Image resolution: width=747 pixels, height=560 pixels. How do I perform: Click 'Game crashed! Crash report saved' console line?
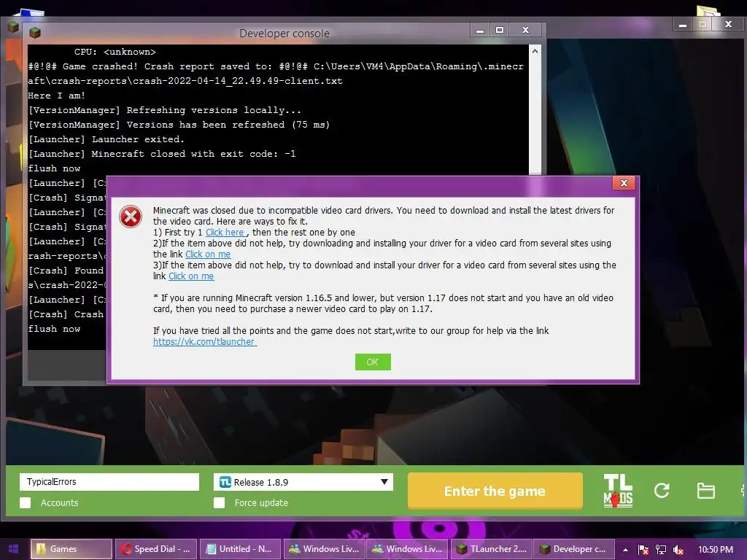click(275, 74)
